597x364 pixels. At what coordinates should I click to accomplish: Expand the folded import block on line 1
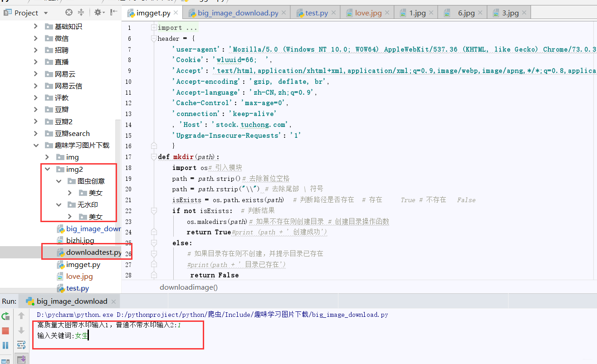154,28
